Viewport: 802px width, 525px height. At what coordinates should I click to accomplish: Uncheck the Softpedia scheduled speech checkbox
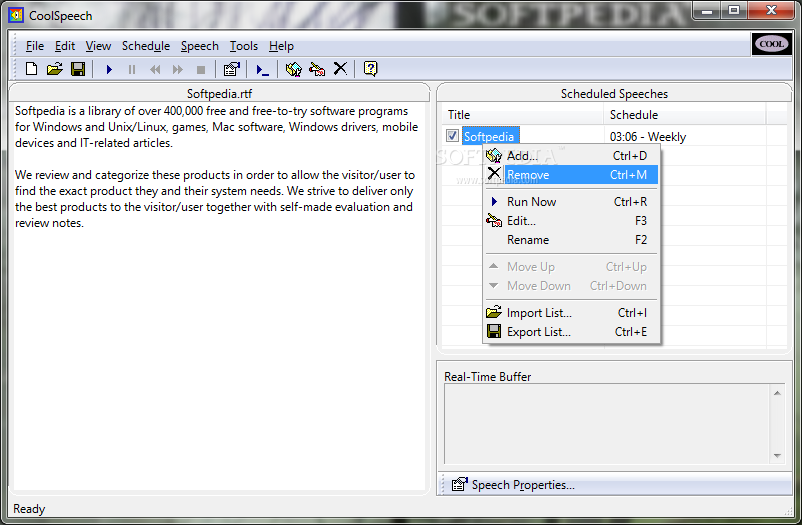(x=452, y=136)
